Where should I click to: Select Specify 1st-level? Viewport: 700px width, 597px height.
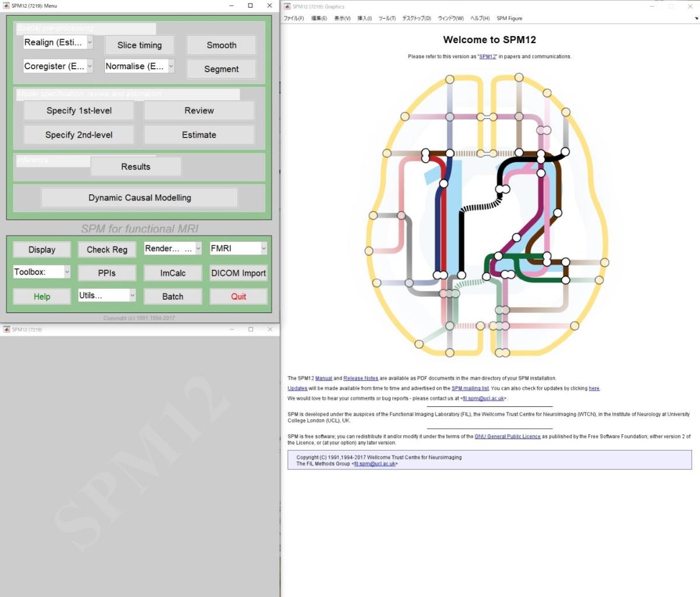[79, 111]
